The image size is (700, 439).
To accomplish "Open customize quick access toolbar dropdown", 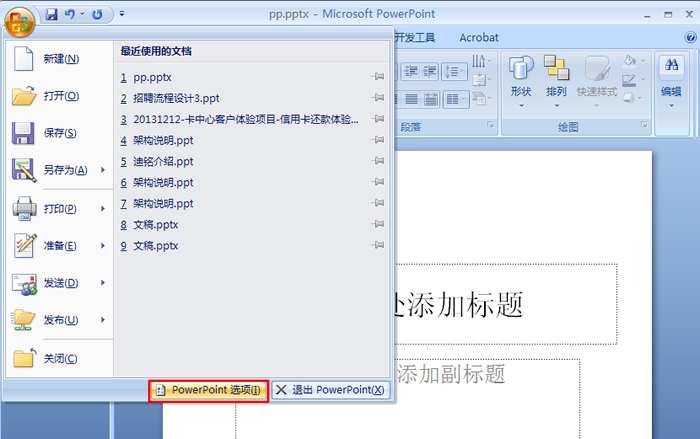I will [x=121, y=14].
